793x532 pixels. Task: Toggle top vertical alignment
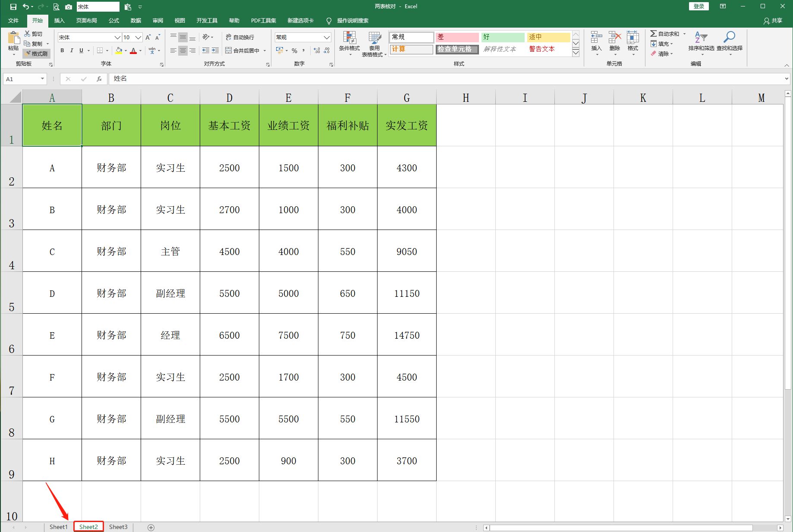point(173,37)
